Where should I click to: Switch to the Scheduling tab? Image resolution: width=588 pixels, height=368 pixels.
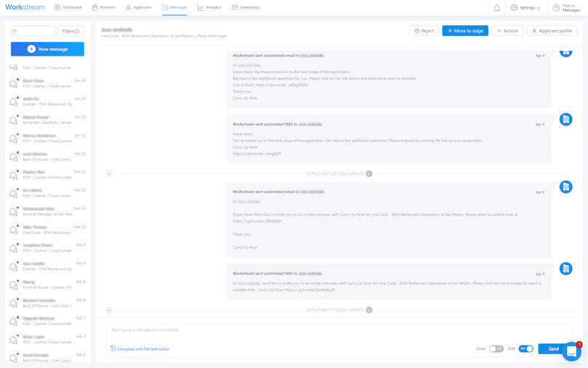click(245, 7)
